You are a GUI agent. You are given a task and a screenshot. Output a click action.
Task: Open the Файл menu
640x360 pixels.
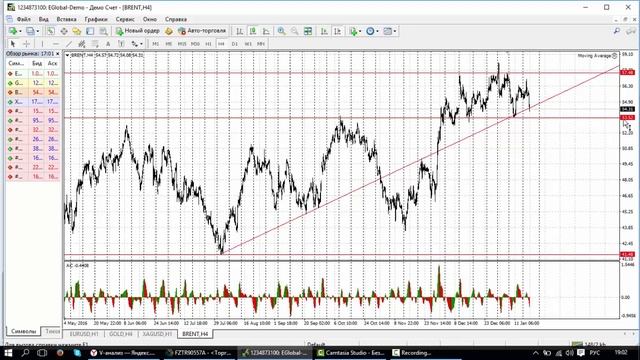pyautogui.click(x=24, y=19)
